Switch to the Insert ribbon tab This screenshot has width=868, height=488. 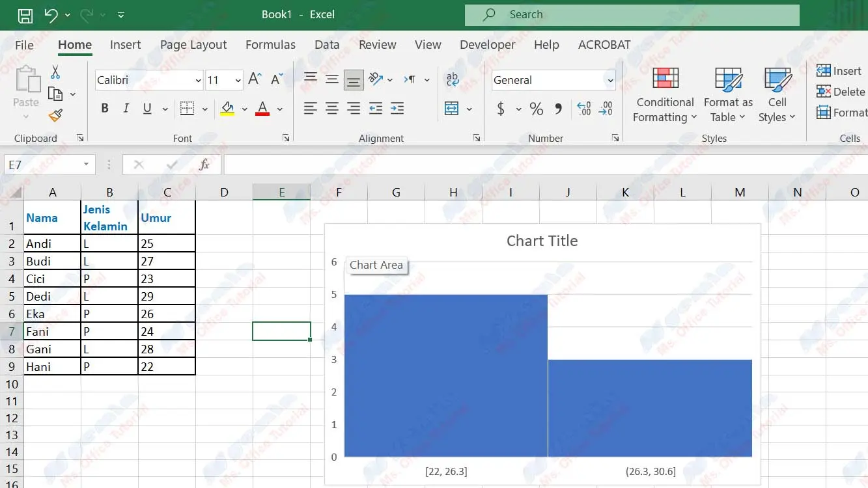click(x=125, y=44)
